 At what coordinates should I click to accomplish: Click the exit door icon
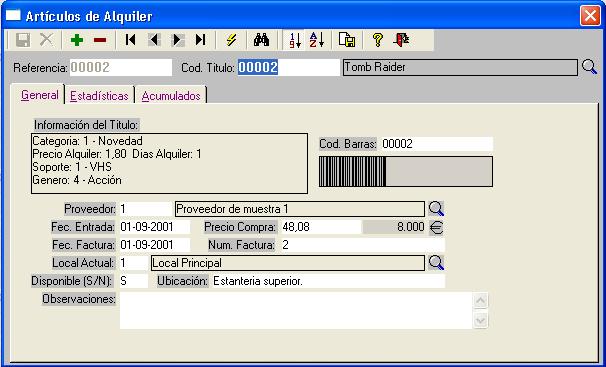(402, 40)
